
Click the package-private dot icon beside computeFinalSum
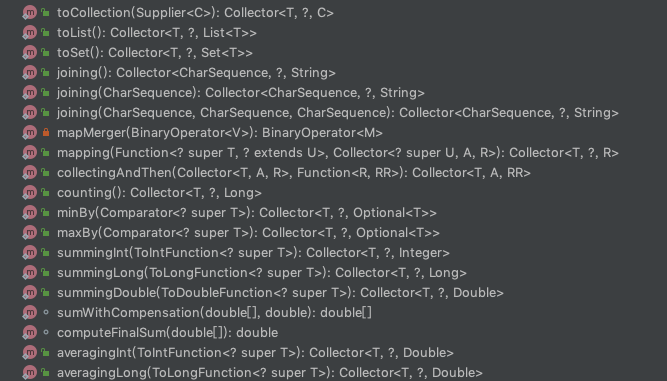click(46, 333)
